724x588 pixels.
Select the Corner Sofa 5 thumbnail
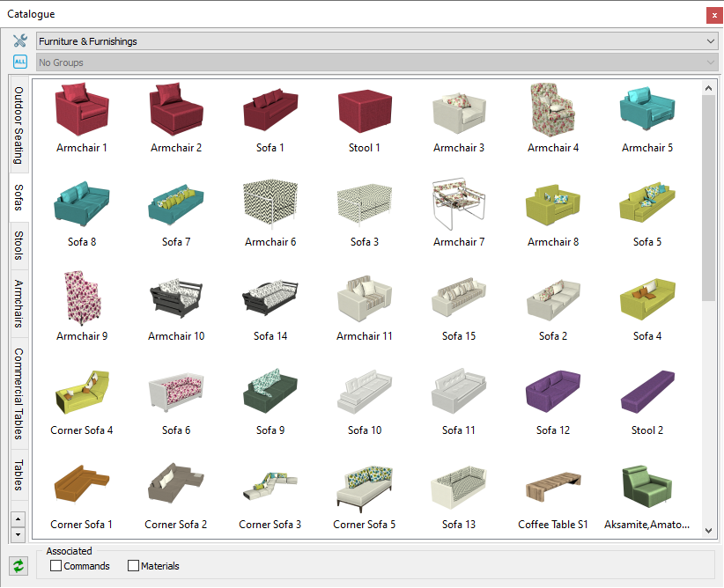(x=365, y=489)
